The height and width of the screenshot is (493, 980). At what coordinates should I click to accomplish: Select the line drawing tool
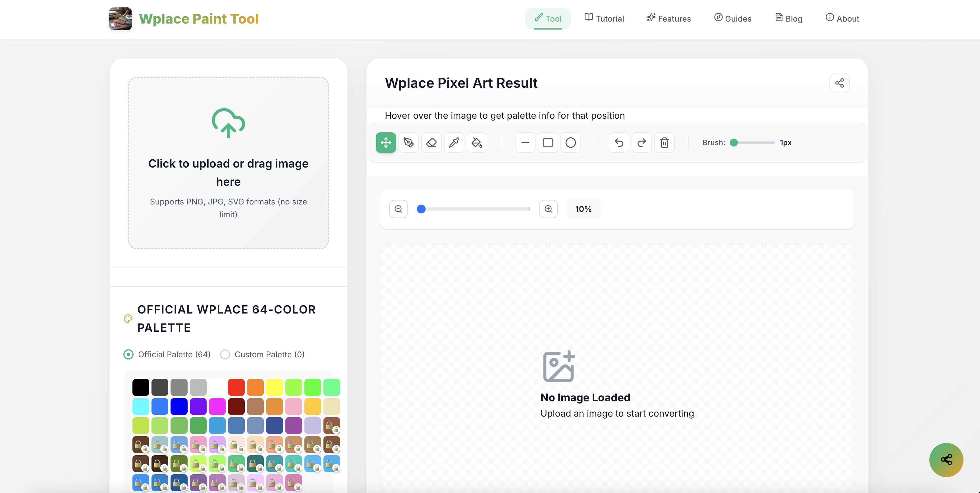click(x=525, y=143)
